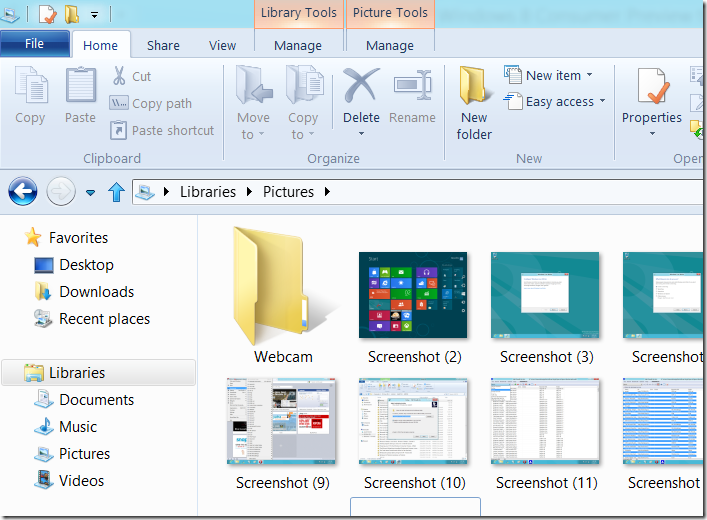Screen dimensions: 707x520
Task: Open the File menu
Action: (35, 44)
